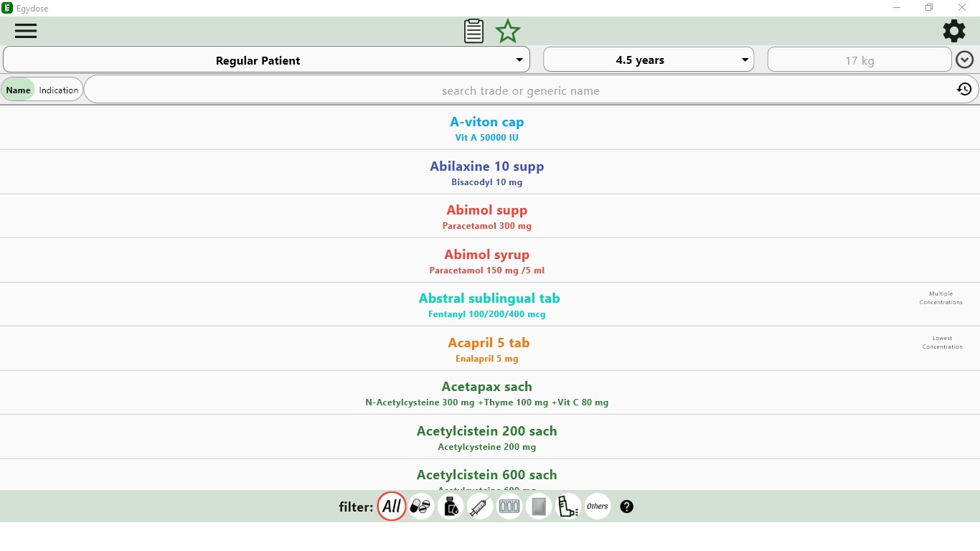Image resolution: width=980 pixels, height=551 pixels.
Task: Open the hamburger menu
Action: point(26,31)
